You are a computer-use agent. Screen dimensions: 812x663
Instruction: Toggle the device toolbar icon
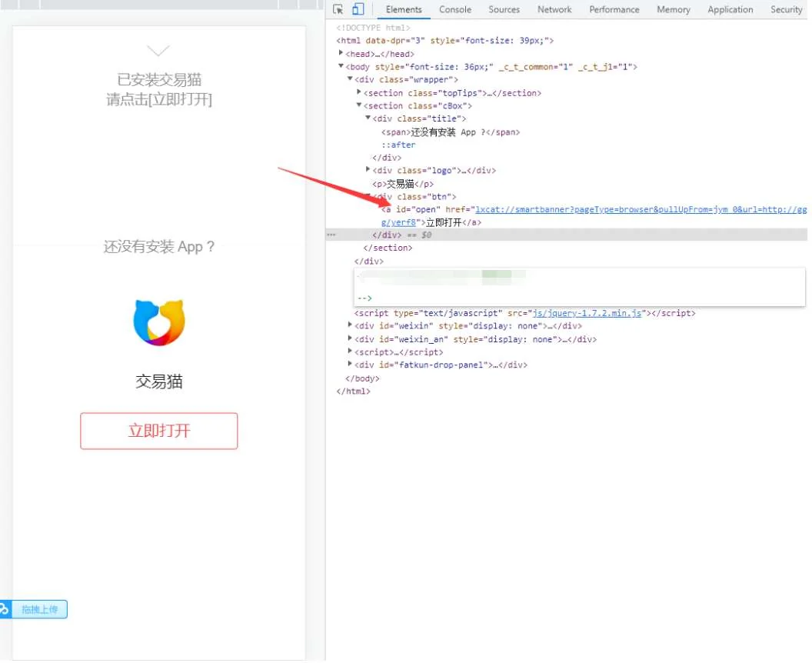[x=358, y=9]
